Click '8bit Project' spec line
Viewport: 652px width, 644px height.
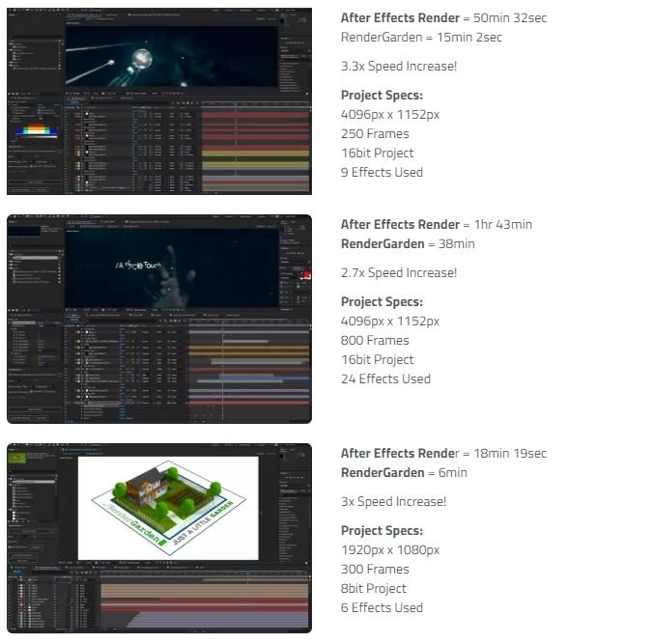pyautogui.click(x=374, y=588)
